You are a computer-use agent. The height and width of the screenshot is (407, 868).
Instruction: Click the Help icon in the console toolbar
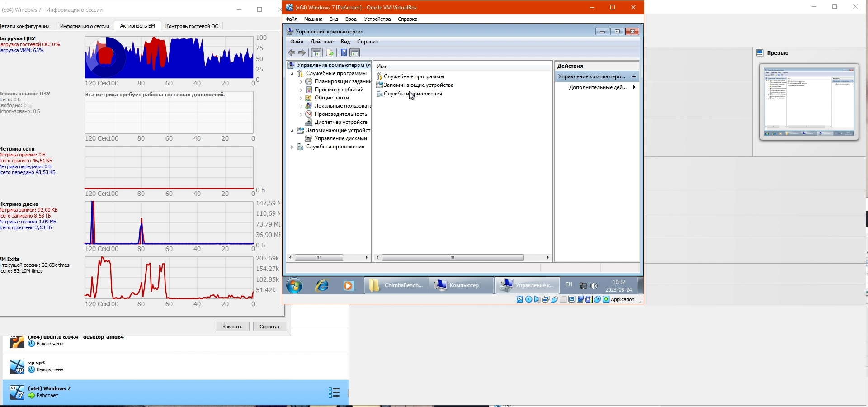344,53
